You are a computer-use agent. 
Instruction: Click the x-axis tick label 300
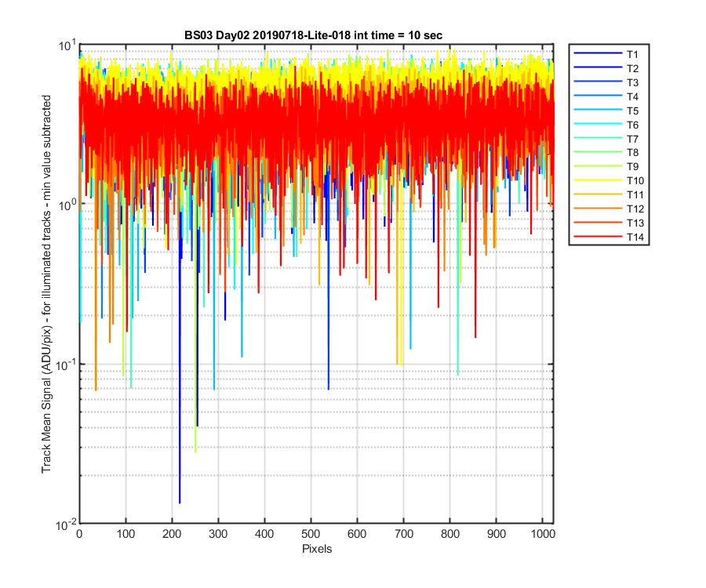click(218, 534)
